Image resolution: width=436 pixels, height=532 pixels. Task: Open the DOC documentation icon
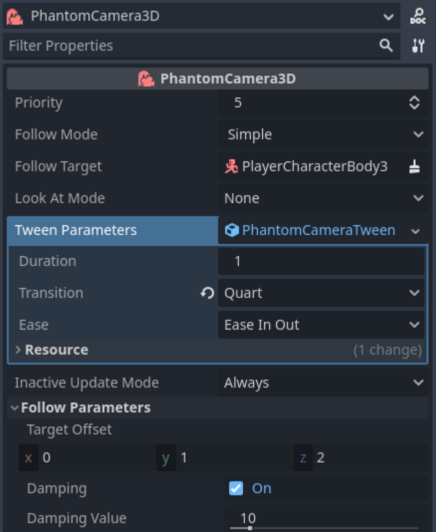click(418, 16)
